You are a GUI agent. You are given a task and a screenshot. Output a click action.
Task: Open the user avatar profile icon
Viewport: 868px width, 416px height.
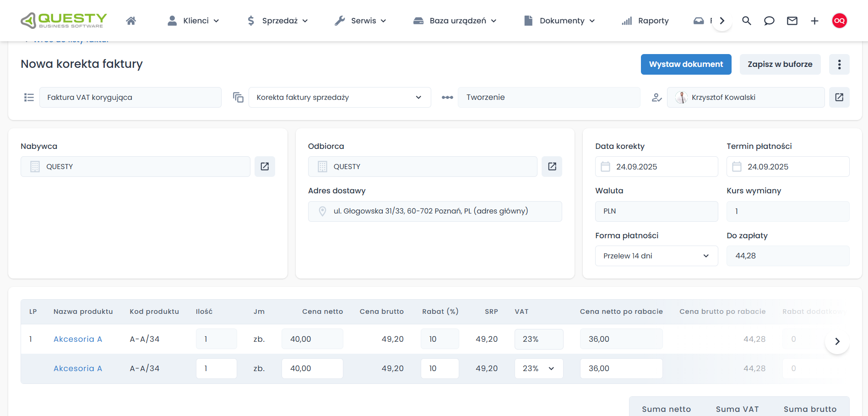(x=839, y=21)
